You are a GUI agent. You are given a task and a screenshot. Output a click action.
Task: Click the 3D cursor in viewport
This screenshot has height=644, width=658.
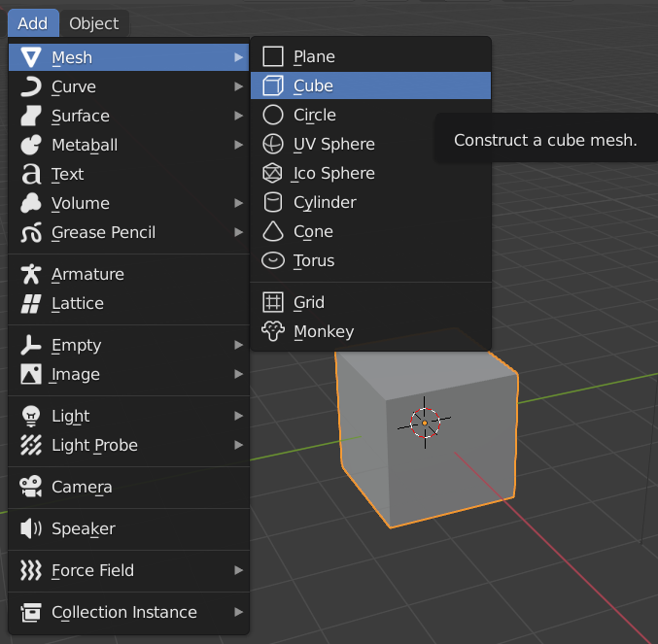pyautogui.click(x=425, y=423)
